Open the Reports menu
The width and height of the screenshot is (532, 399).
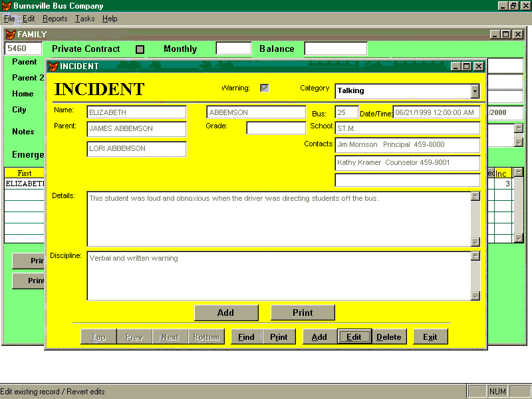point(55,19)
